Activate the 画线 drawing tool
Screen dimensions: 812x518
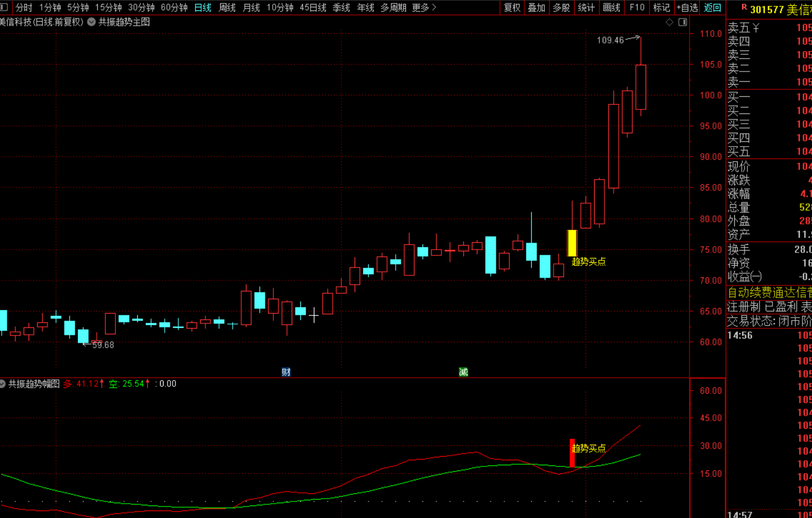(x=611, y=7)
